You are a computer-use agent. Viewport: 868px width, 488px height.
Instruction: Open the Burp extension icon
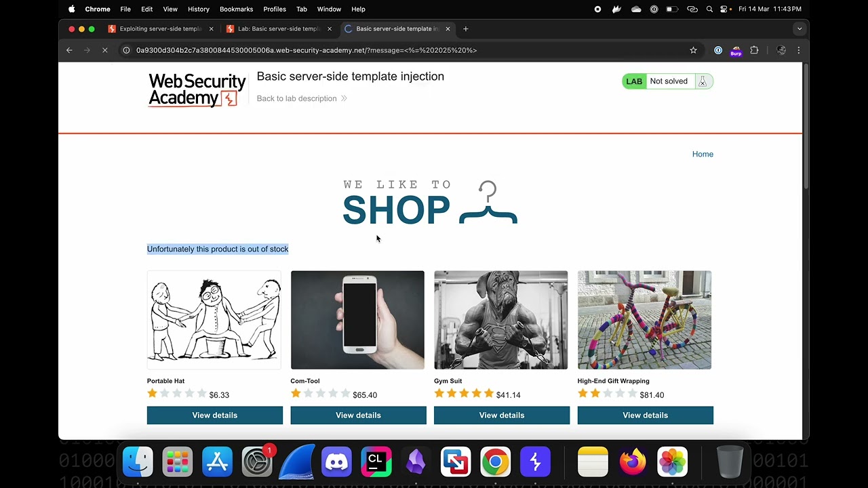[736, 51]
